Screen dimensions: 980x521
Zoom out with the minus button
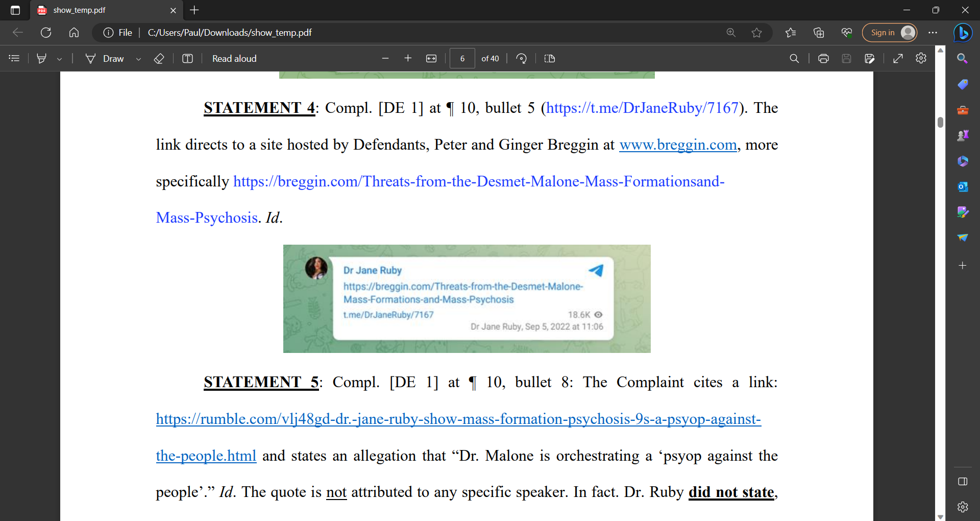[385, 59]
